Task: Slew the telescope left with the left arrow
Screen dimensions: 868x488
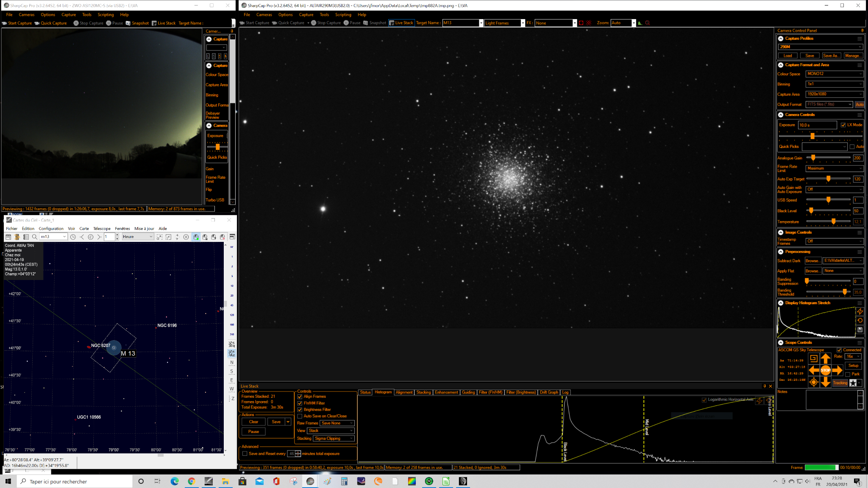Action: coord(813,370)
